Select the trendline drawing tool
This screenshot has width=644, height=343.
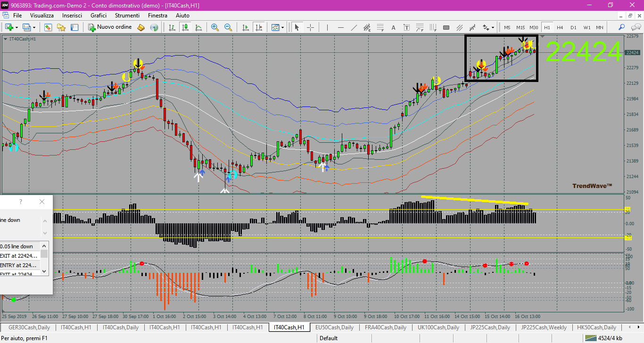pyautogui.click(x=354, y=27)
